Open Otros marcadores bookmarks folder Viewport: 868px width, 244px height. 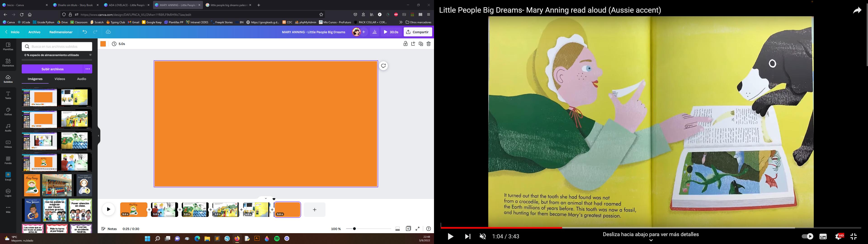point(418,22)
